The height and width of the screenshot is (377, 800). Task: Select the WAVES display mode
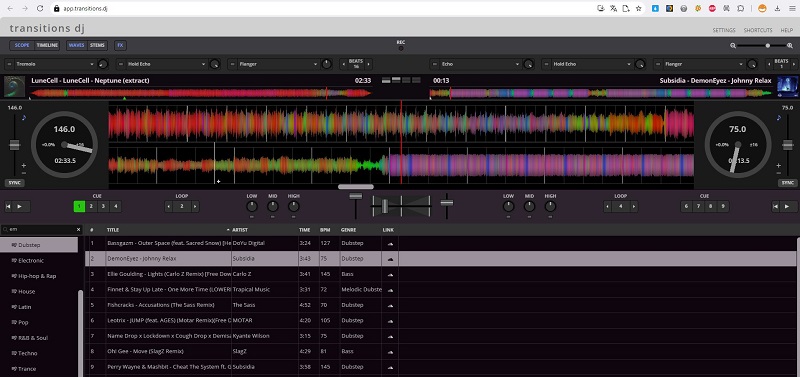click(x=77, y=45)
